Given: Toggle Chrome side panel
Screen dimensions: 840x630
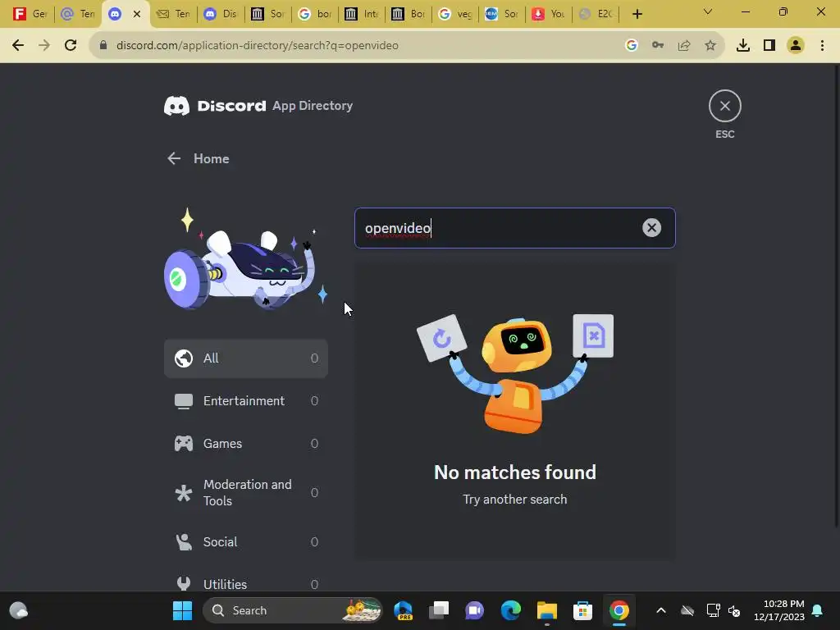Looking at the screenshot, I should click(769, 46).
